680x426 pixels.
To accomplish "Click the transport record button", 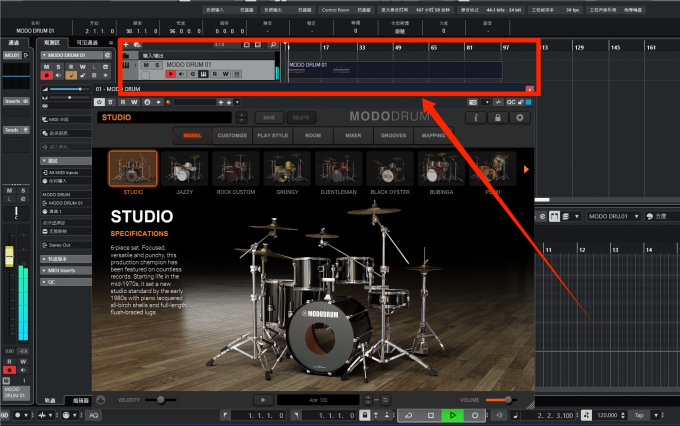I will [x=475, y=415].
